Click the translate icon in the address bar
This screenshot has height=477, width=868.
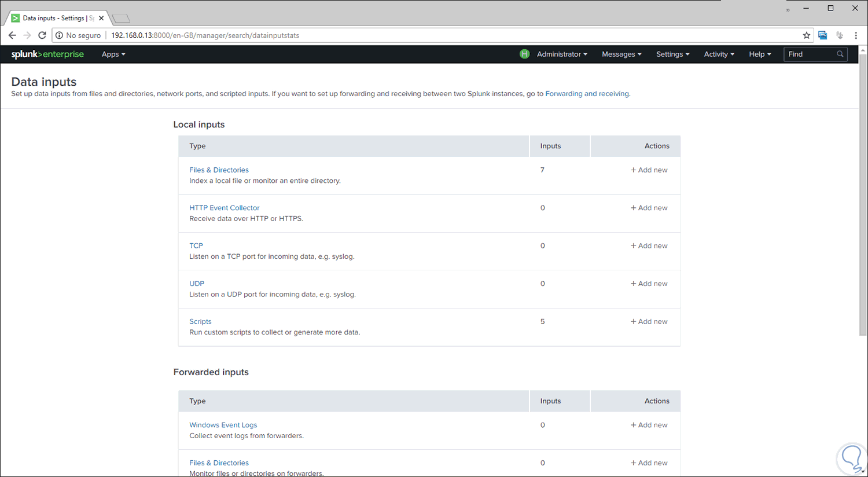822,35
